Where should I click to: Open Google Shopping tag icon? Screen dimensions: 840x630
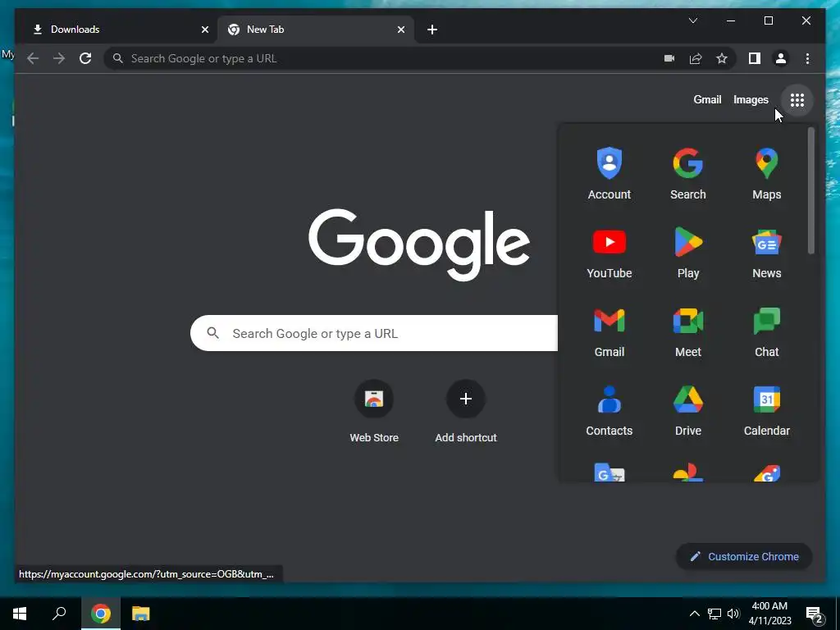(x=767, y=473)
